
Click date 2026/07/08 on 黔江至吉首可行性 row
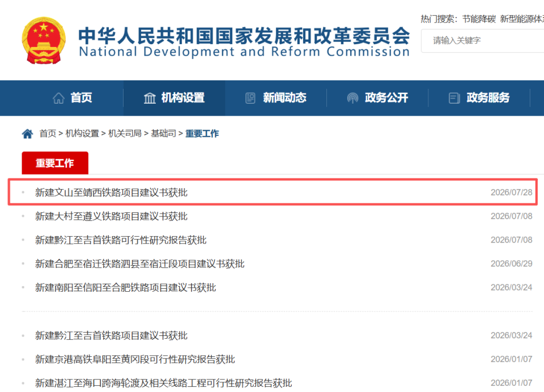coord(511,240)
